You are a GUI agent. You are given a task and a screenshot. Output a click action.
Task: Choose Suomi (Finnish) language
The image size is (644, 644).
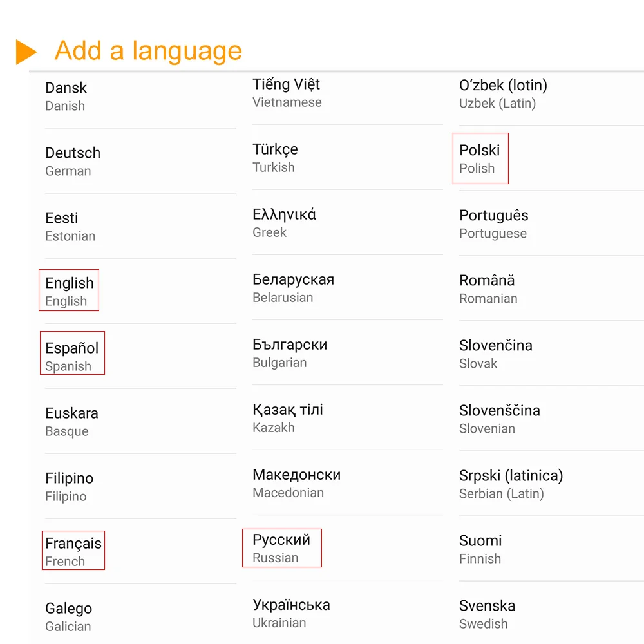(551, 549)
